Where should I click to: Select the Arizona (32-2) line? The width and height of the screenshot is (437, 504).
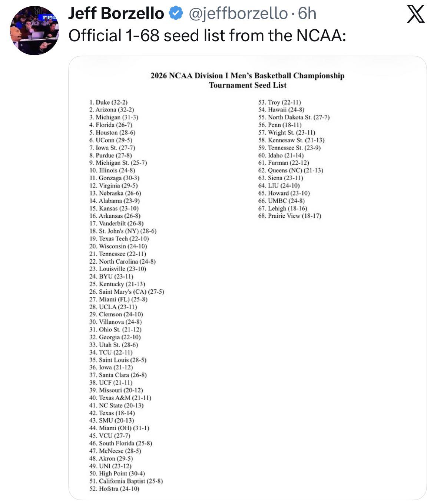[112, 110]
